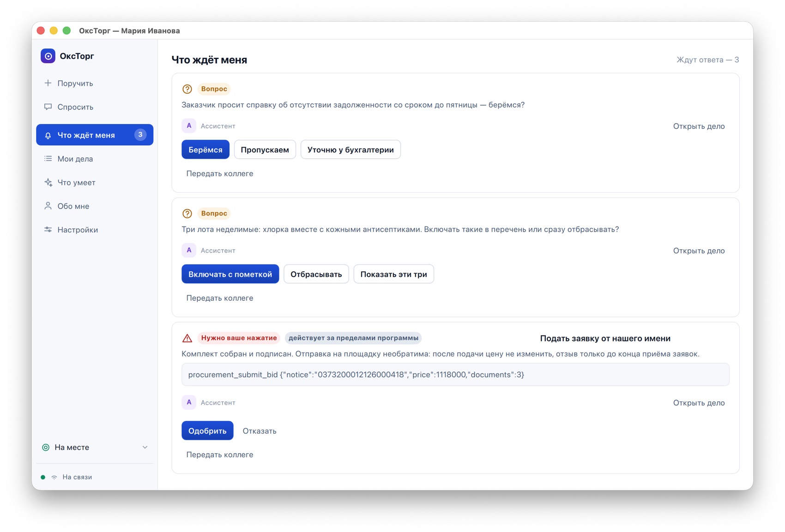Open Настройки in the sidebar
Image resolution: width=785 pixels, height=532 pixels.
tap(95, 229)
